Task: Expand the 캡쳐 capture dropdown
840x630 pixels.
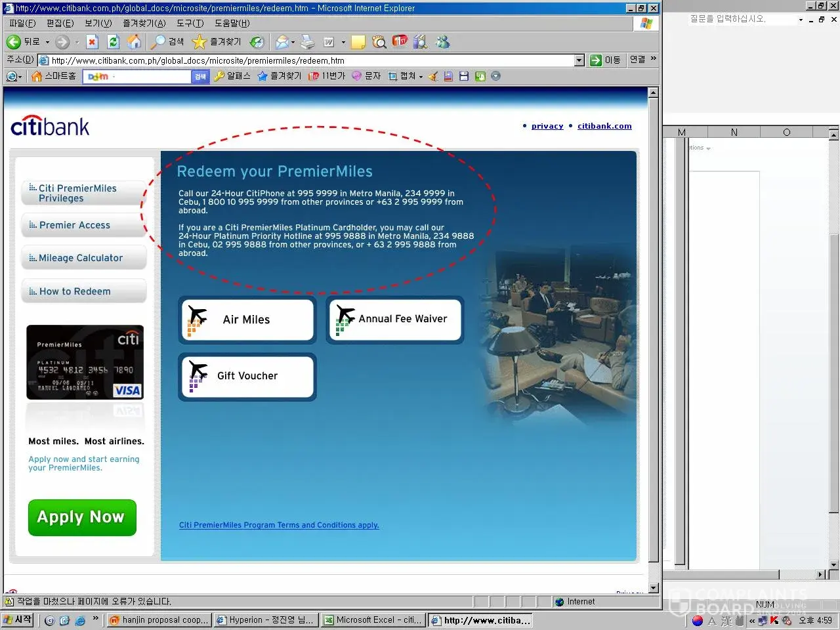Action: [421, 77]
